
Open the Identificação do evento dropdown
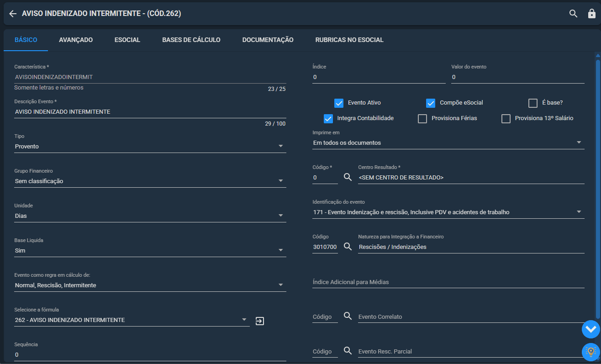pos(448,212)
